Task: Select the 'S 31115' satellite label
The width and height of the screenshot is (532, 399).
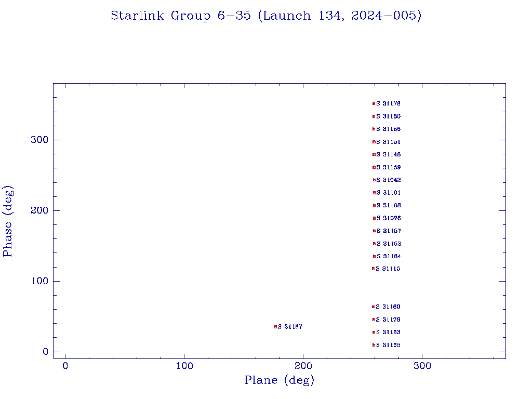Action: [388, 269]
